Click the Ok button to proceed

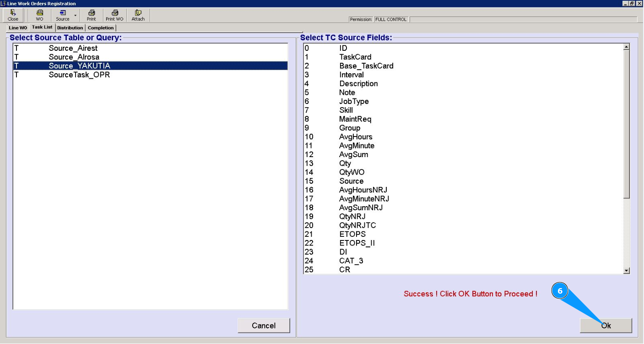coord(606,326)
